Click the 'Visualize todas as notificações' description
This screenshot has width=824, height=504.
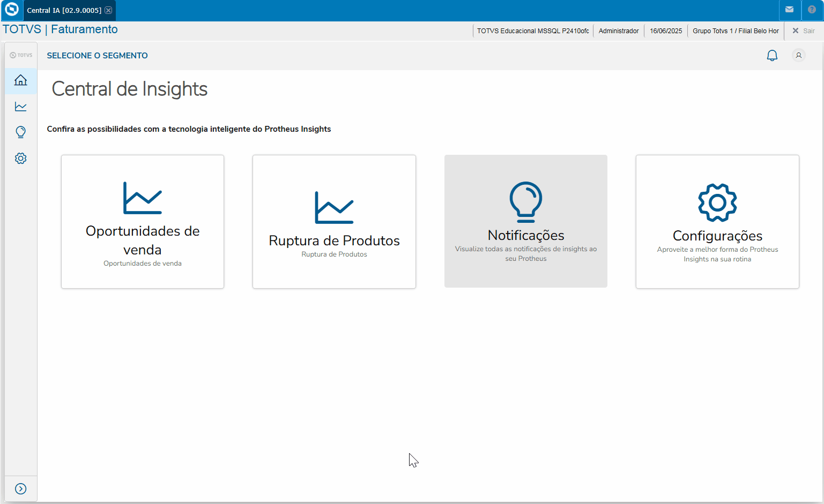click(526, 254)
